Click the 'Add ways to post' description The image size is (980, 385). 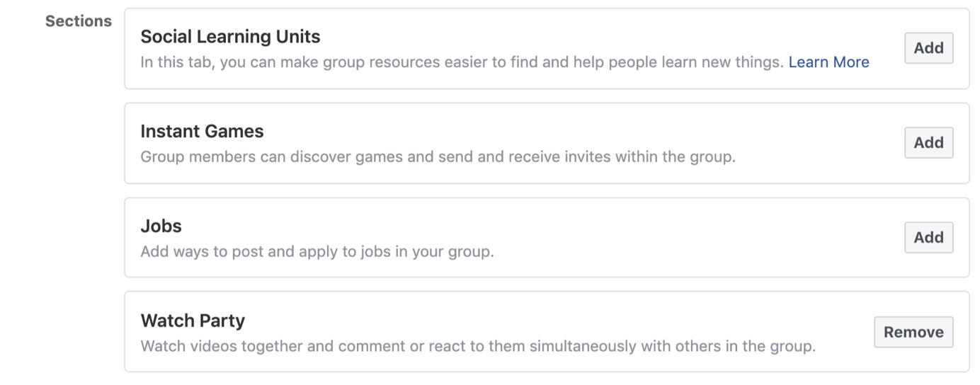click(x=317, y=252)
